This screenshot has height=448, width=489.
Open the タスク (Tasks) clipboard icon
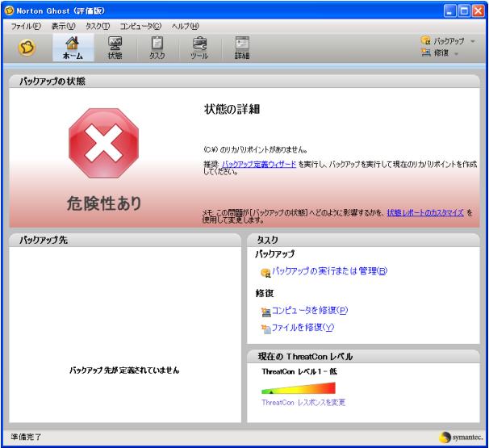point(157,48)
